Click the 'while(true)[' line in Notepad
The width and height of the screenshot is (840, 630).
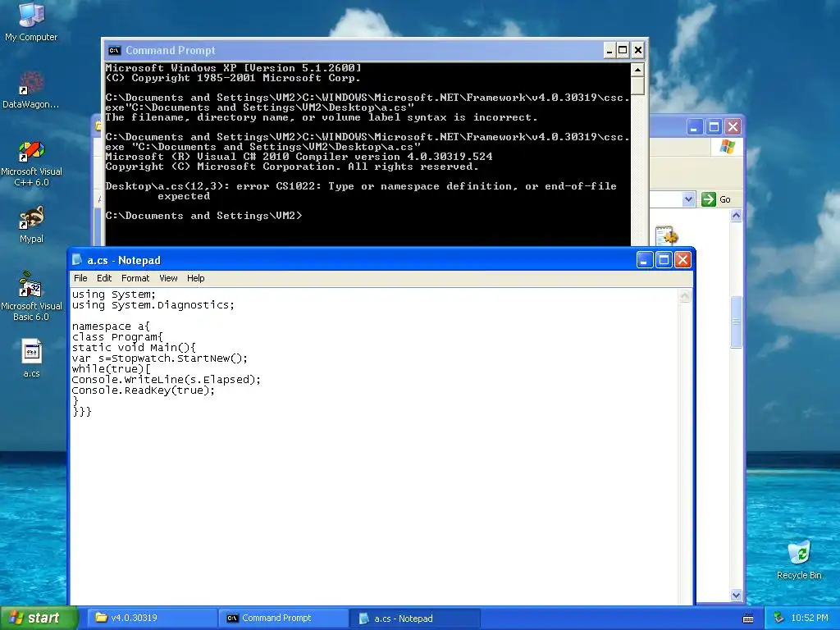tap(112, 369)
